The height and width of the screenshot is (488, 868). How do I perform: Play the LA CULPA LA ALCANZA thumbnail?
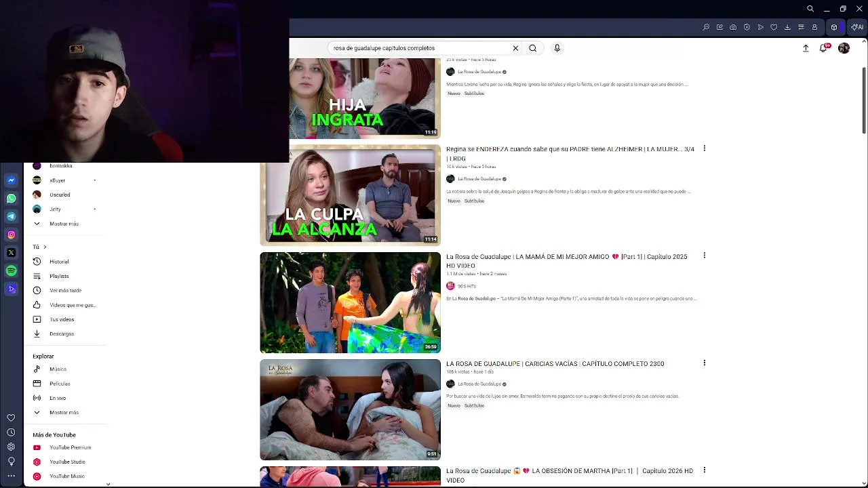coord(350,195)
